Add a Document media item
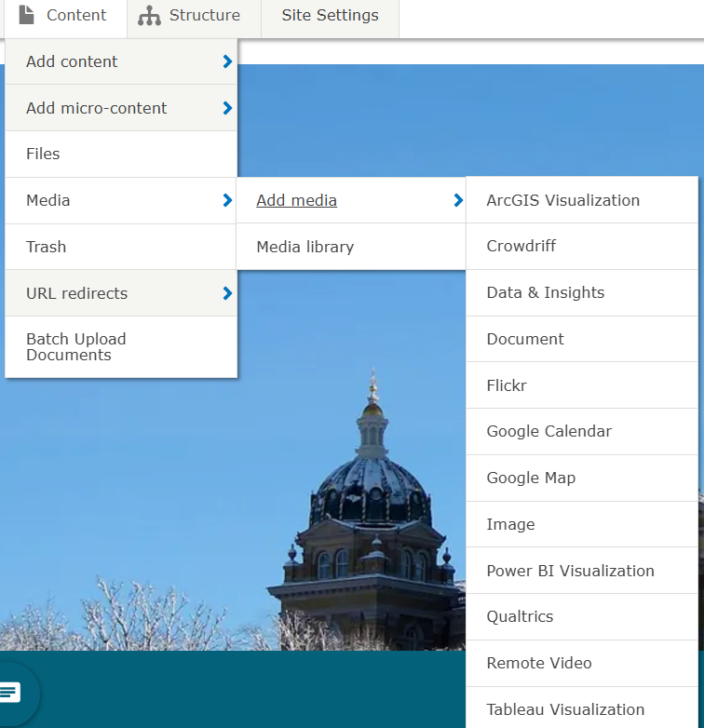Image resolution: width=704 pixels, height=728 pixels. (x=525, y=339)
